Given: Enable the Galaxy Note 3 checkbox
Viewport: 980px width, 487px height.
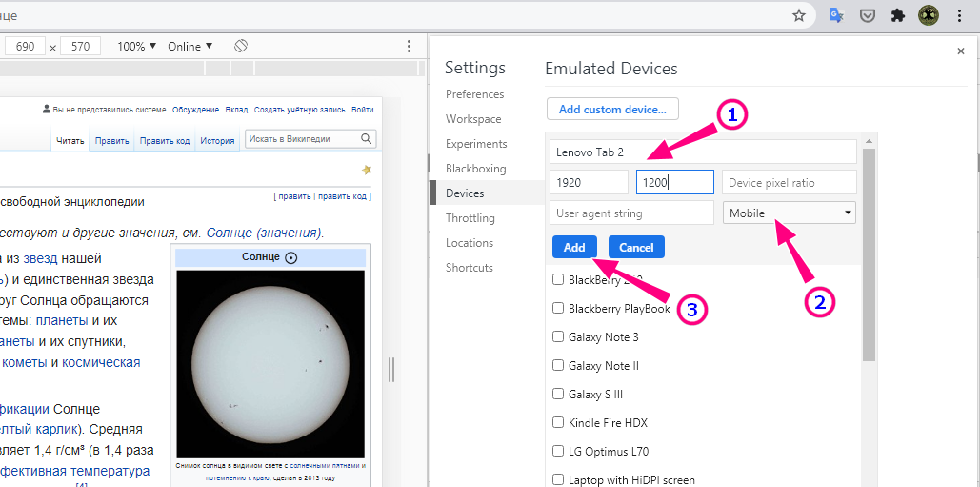Looking at the screenshot, I should coord(558,337).
